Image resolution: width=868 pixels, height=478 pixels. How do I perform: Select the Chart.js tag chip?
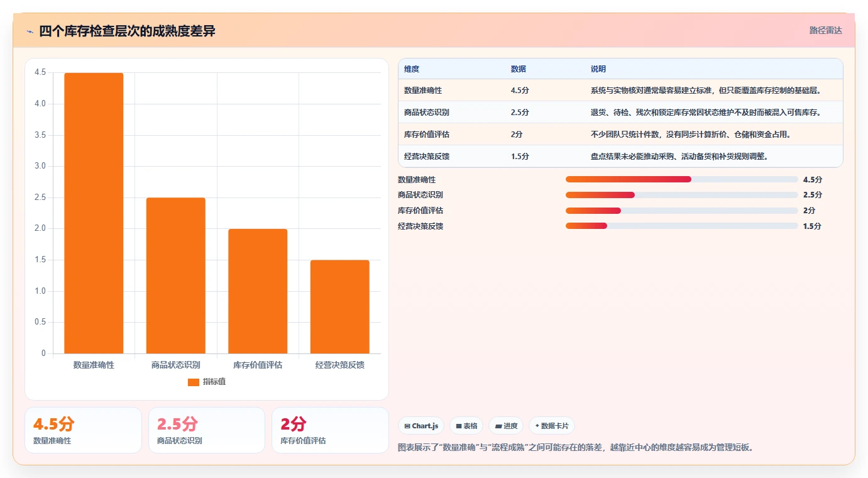(x=422, y=426)
